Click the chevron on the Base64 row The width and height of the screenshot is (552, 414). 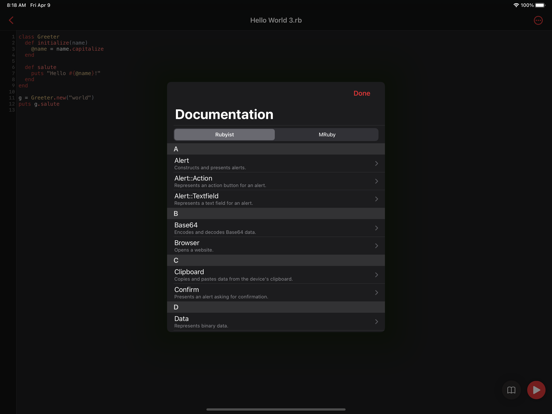point(376,228)
